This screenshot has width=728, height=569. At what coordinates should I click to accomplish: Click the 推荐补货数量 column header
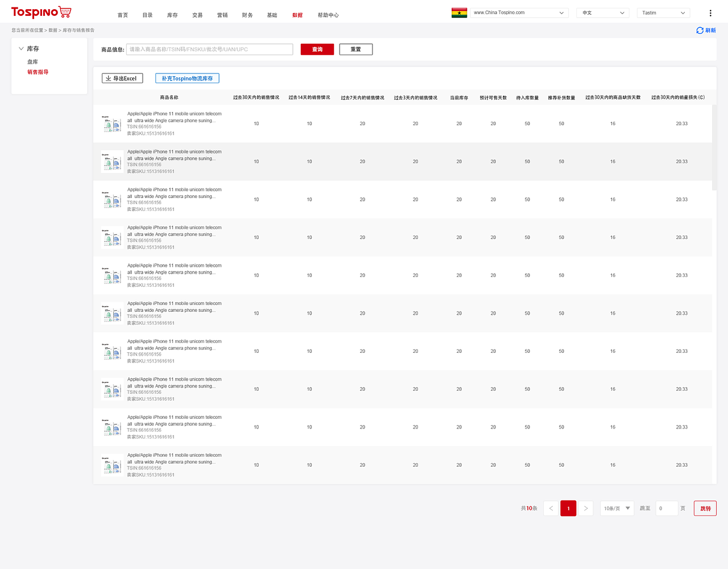[x=561, y=98]
